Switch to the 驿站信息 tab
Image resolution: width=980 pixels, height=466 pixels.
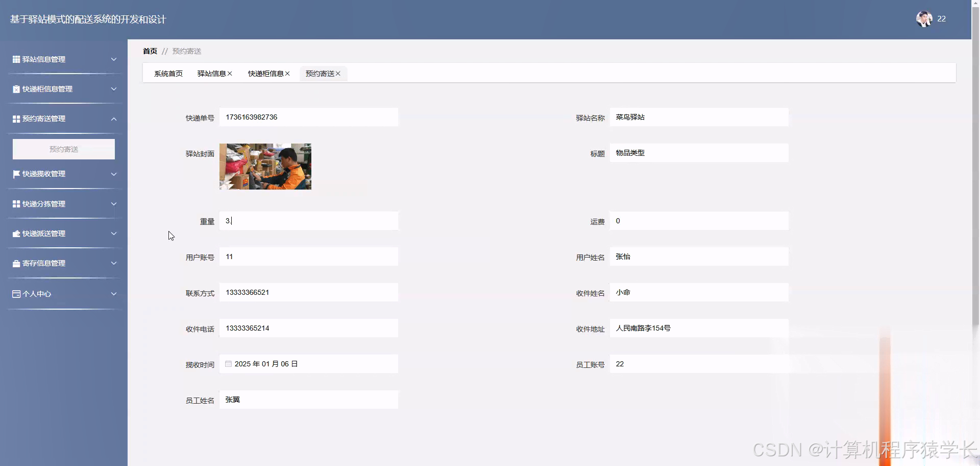click(x=212, y=74)
